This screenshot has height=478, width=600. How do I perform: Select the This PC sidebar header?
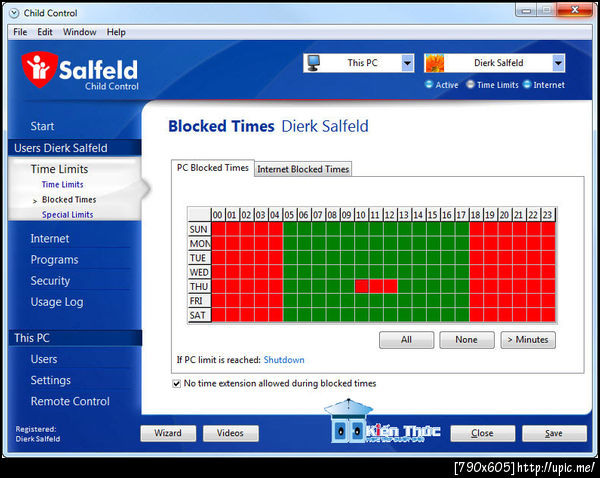tap(75, 338)
